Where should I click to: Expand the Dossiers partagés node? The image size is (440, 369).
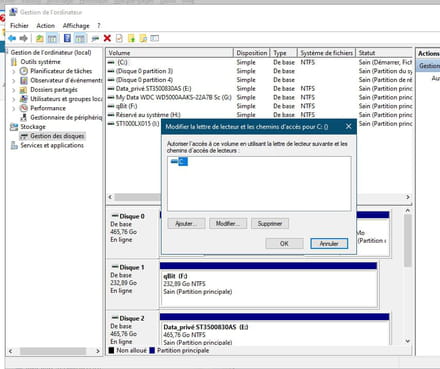[14, 90]
